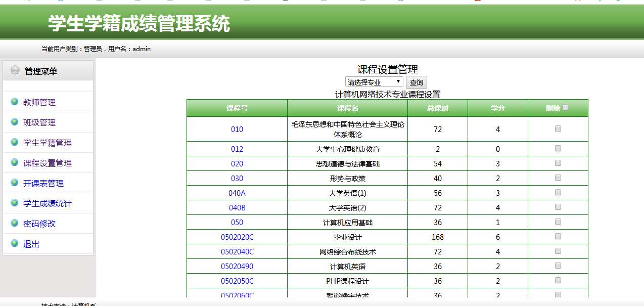644x306 pixels.
Task: Click the globe icon next to 密码修改
Action: click(15, 223)
